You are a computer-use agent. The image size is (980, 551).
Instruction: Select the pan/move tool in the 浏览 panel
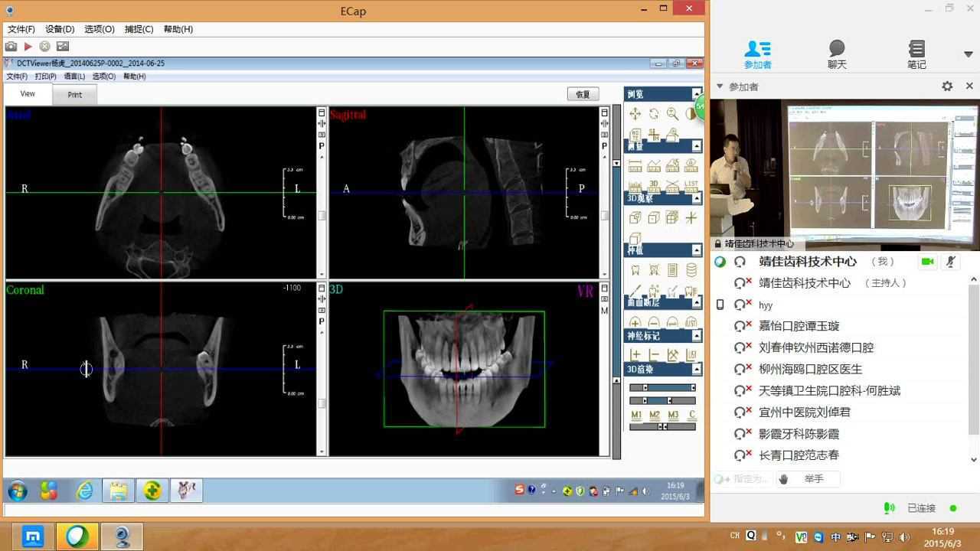coord(635,114)
